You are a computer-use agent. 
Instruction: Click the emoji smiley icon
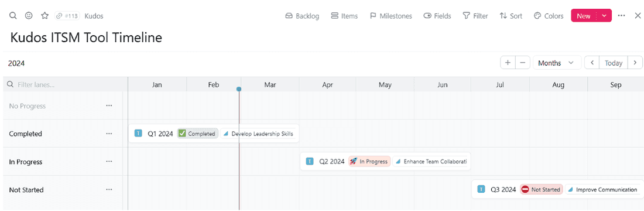29,16
